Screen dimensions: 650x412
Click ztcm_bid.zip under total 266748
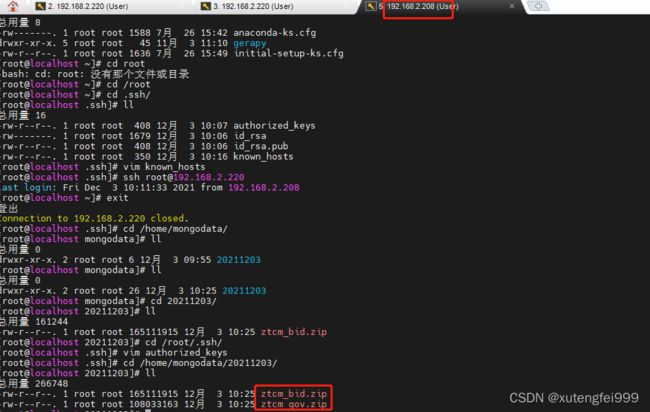pyautogui.click(x=293, y=394)
